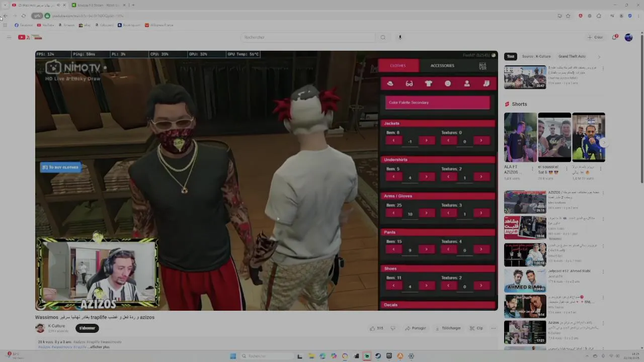Image resolution: width=644 pixels, height=362 pixels.
Task: Click the Color Palette Secondary bar
Action: (x=437, y=103)
